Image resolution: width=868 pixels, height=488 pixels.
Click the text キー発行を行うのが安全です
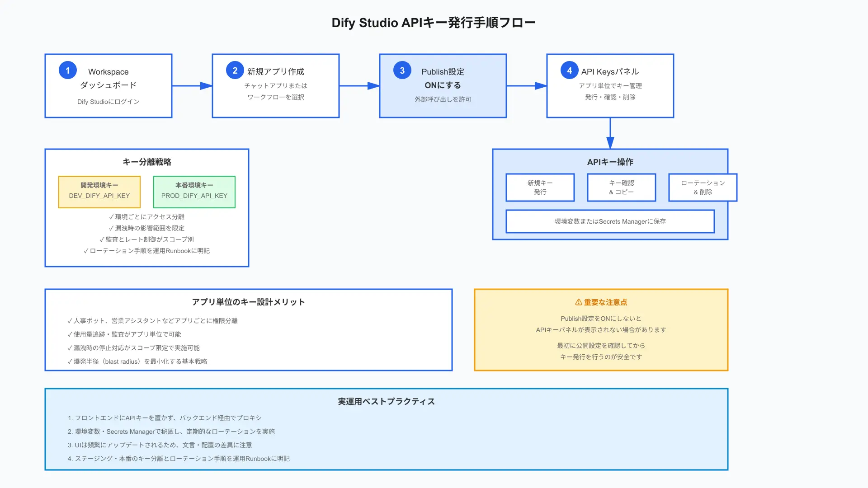tap(601, 357)
